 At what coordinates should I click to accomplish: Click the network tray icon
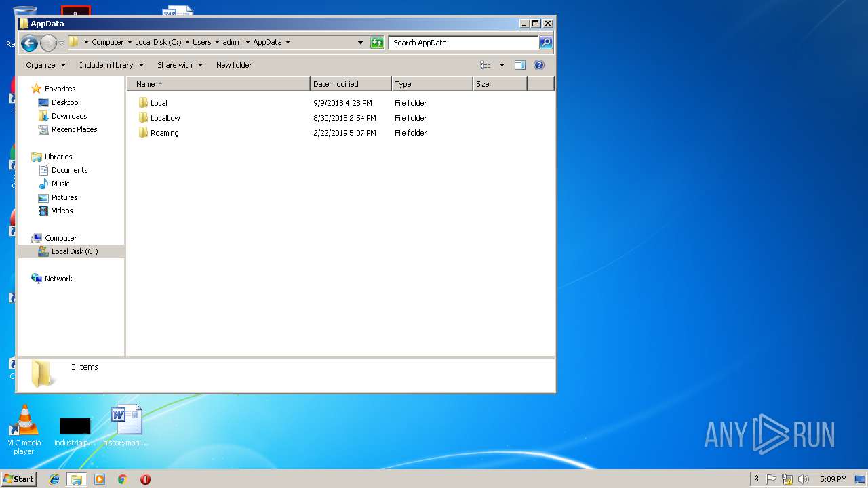pyautogui.click(x=787, y=479)
